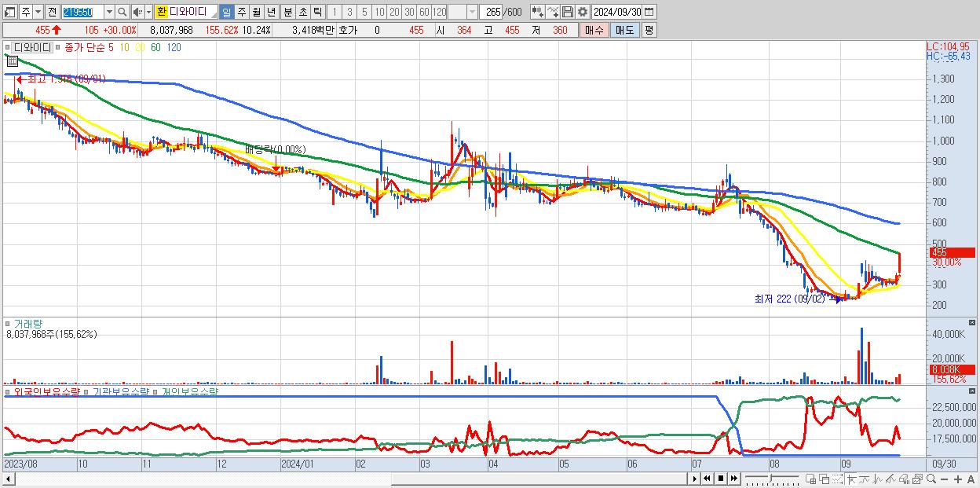Click the overlapping windows icon
This screenshot has width=980, height=488.
825,479
